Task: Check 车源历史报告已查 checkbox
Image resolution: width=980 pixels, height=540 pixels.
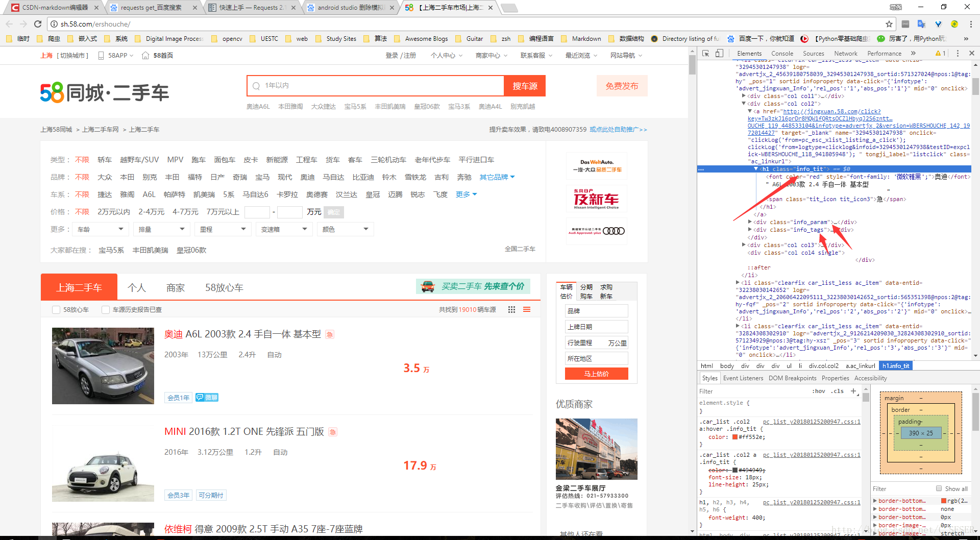Action: pyautogui.click(x=106, y=310)
